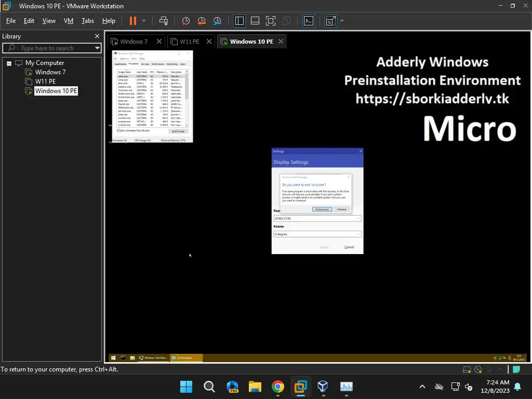Viewport: 532px width, 399px height.
Task: Click Windows Task Manager guest taskbar button
Action: pos(153,358)
